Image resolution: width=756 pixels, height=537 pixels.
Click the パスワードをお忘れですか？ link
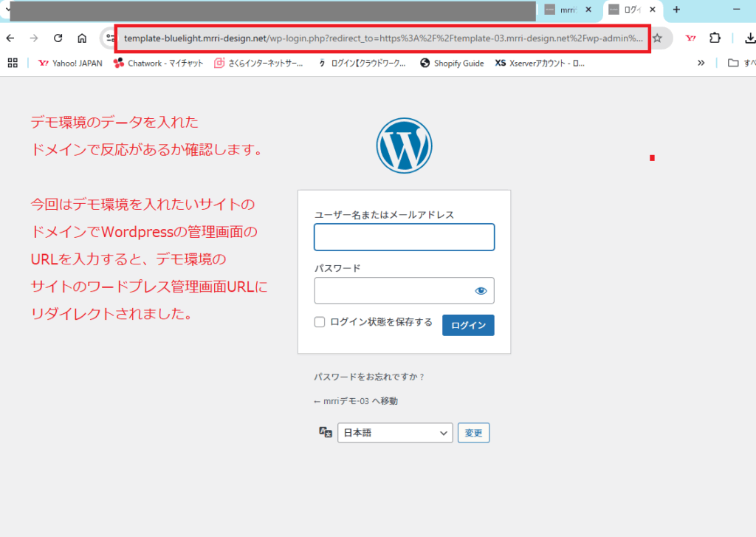(368, 377)
